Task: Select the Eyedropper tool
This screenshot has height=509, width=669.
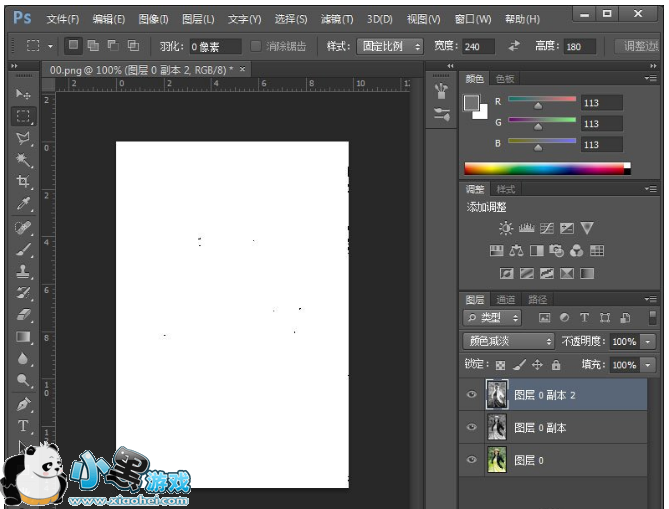Action: point(23,204)
